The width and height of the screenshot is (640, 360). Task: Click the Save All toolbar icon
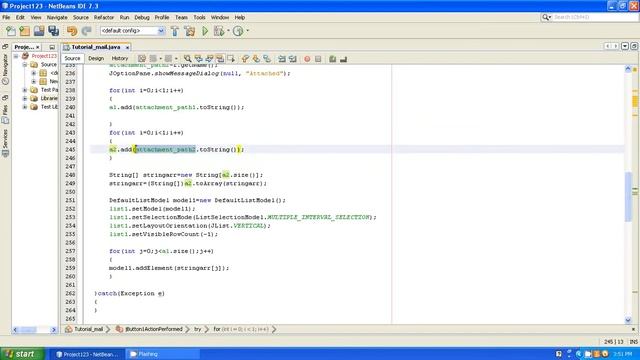pyautogui.click(x=53, y=31)
